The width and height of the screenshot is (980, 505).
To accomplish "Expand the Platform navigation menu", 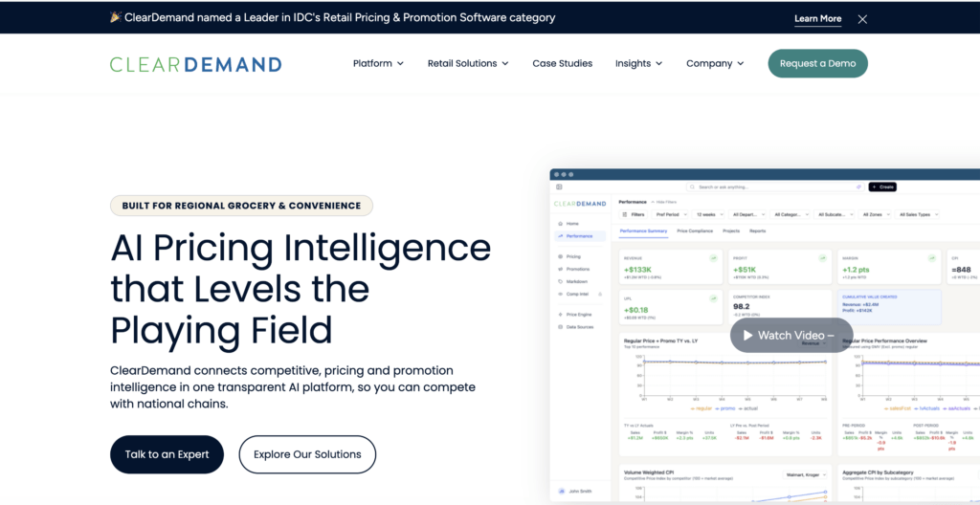I will 378,63.
